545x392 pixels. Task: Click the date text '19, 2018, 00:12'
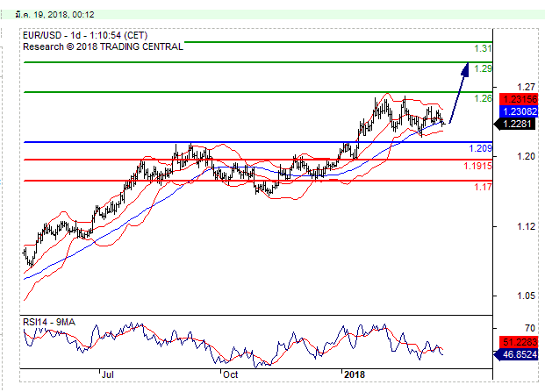pos(63,15)
